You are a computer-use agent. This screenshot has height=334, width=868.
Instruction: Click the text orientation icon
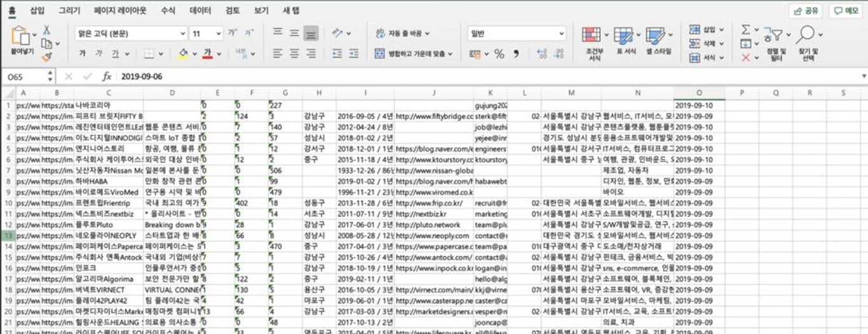[337, 32]
